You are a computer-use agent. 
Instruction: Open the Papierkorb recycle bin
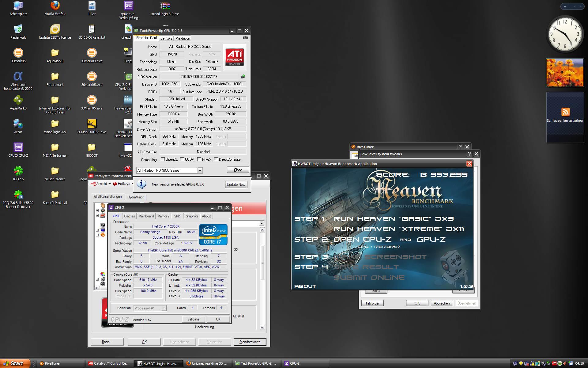(18, 32)
